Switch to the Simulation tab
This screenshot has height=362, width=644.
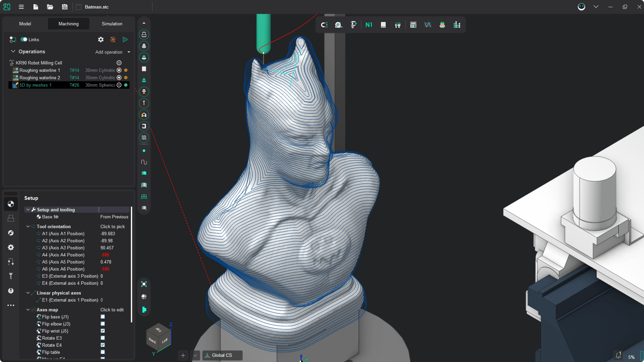tap(112, 24)
